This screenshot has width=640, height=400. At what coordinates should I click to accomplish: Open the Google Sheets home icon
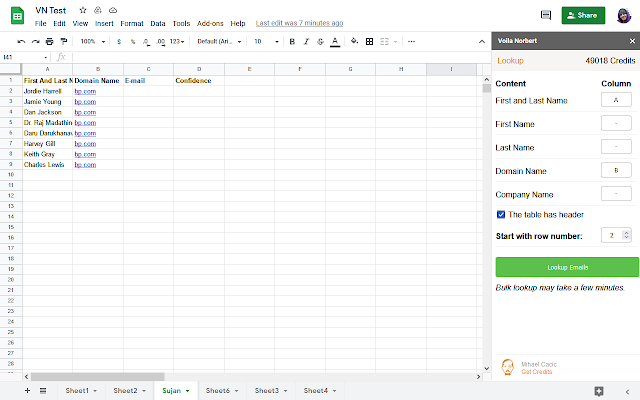point(17,16)
